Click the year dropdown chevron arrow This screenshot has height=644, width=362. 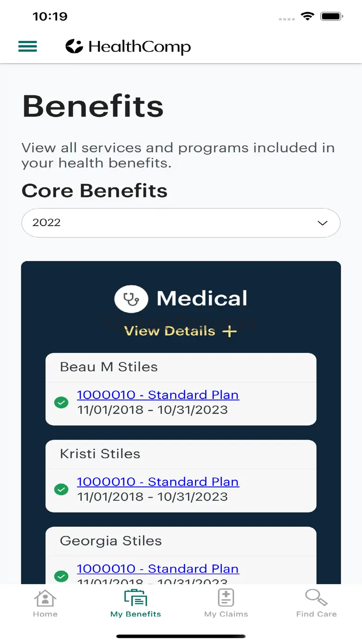322,223
